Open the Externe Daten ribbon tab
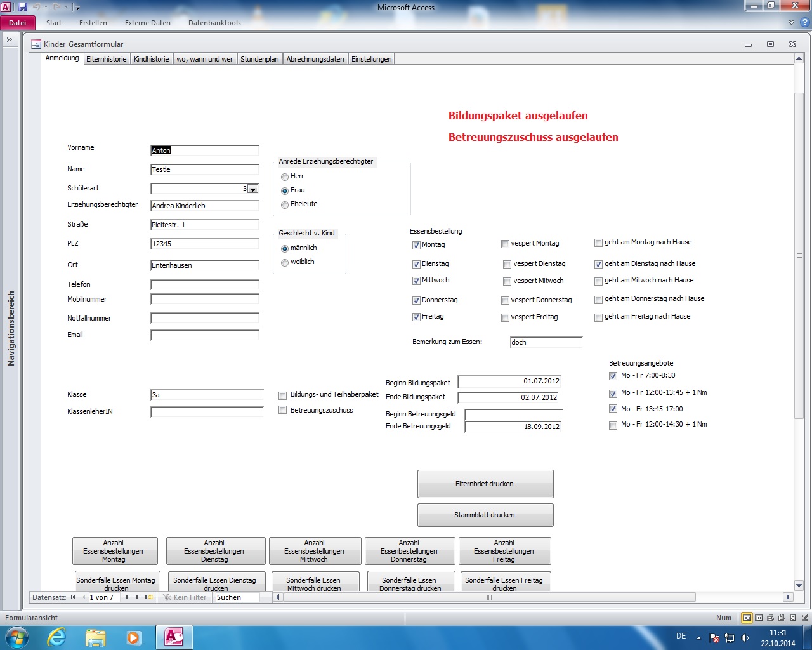The width and height of the screenshot is (812, 650). (147, 23)
